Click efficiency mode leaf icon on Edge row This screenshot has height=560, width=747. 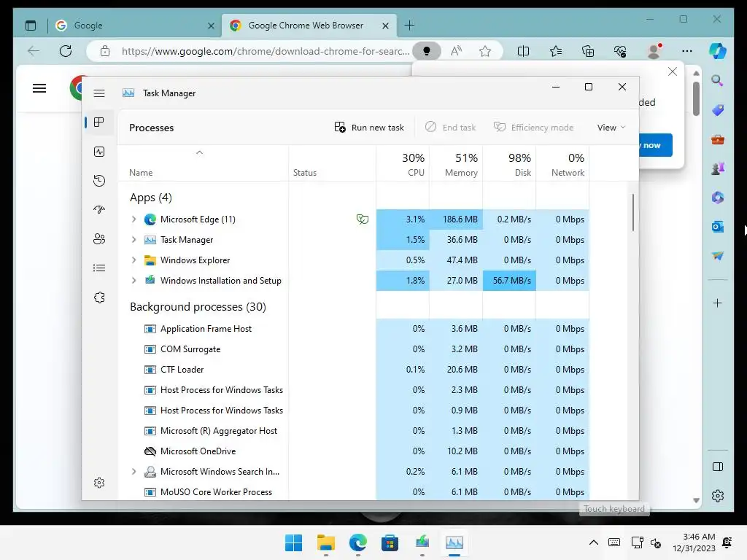[x=362, y=219]
